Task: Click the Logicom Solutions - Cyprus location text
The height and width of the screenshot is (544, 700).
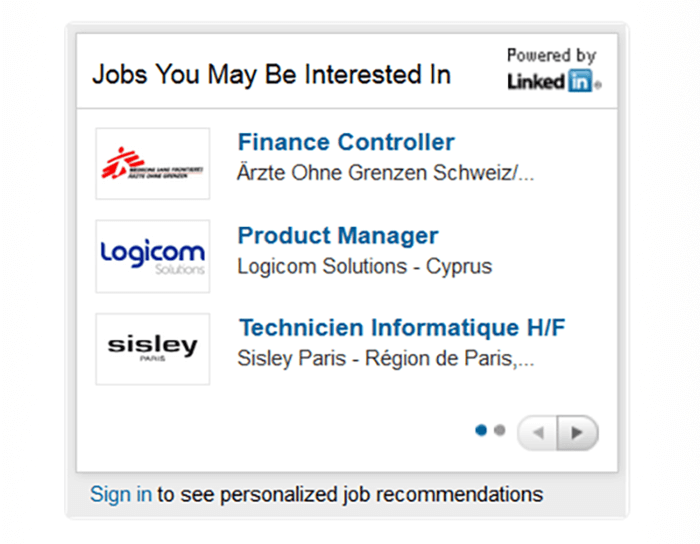Action: click(365, 267)
